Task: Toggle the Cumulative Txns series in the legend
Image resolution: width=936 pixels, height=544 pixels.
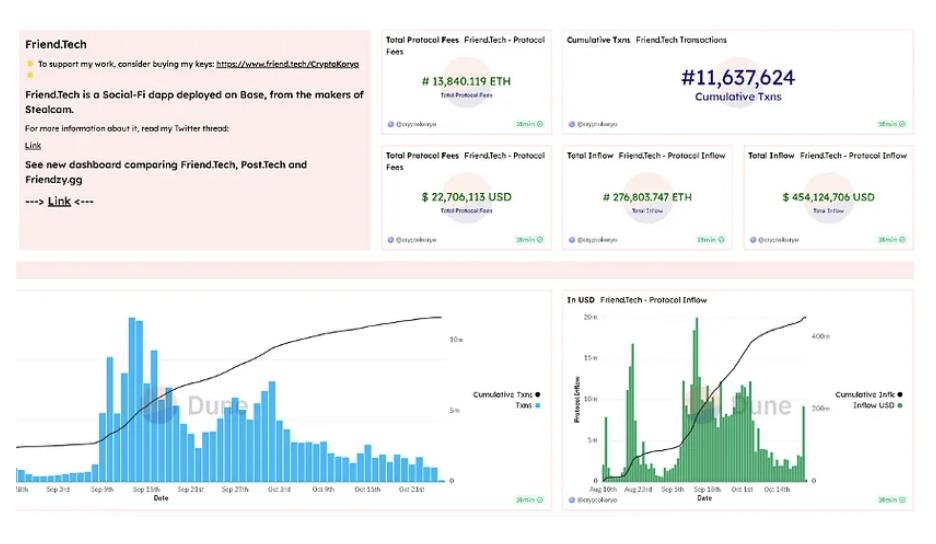Action: tap(503, 395)
